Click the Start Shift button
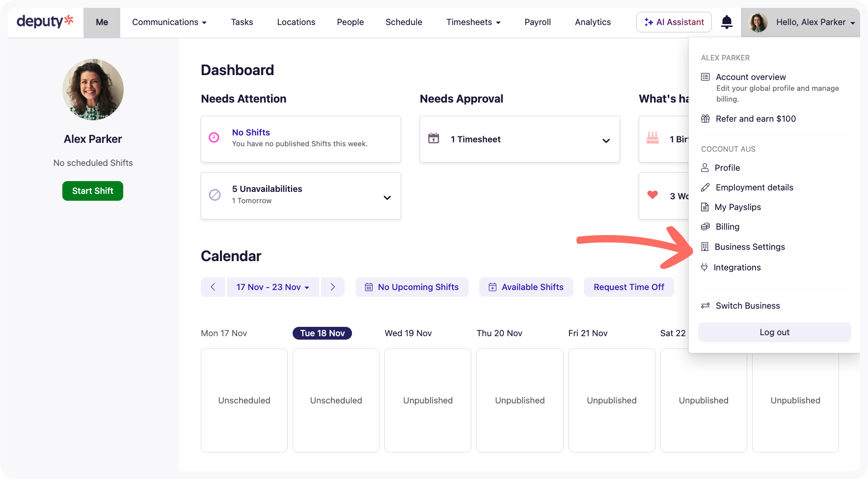The height and width of the screenshot is (479, 868). (x=92, y=190)
